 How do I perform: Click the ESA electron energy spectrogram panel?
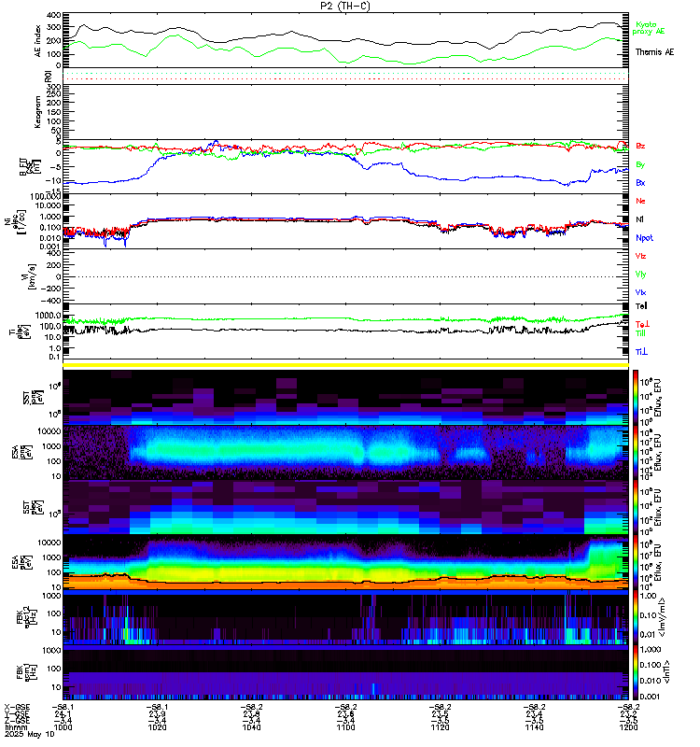pos(345,563)
